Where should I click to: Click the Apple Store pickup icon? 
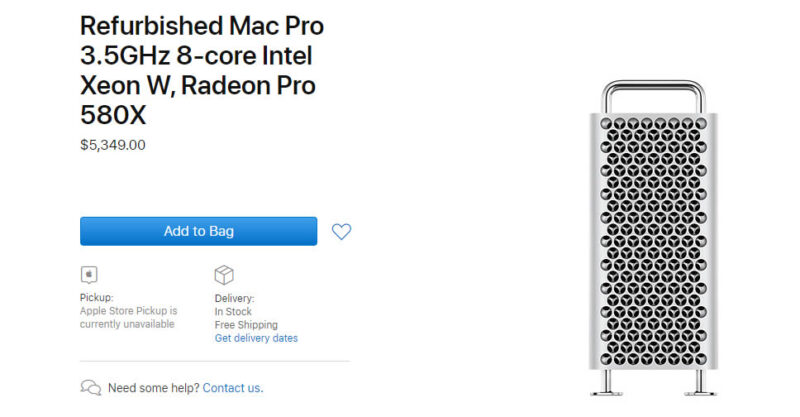tap(89, 275)
